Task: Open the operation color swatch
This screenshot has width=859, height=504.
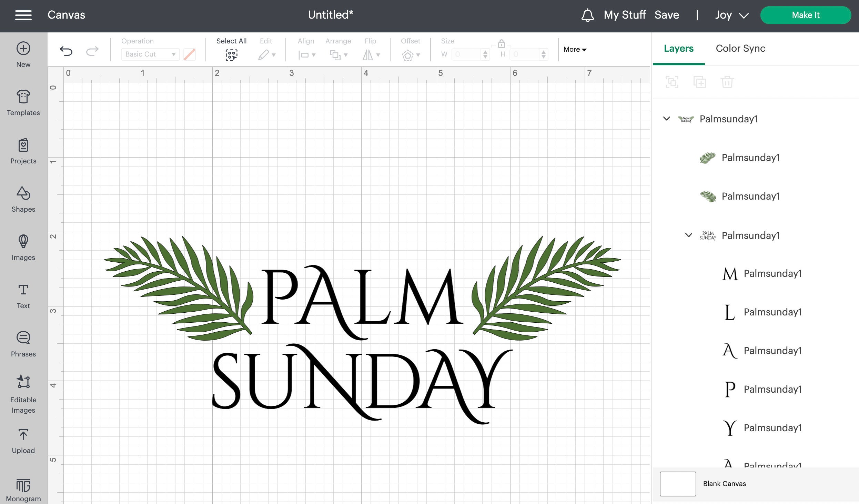Action: [x=190, y=54]
